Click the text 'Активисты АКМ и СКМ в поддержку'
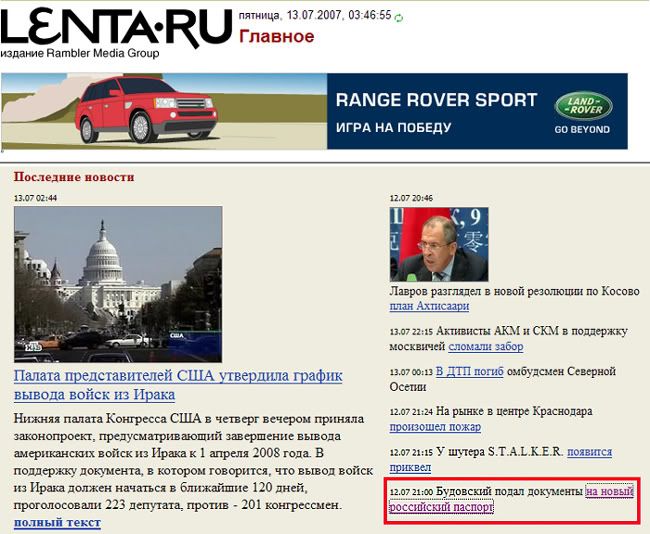The width and height of the screenshot is (650, 534). pos(532,331)
